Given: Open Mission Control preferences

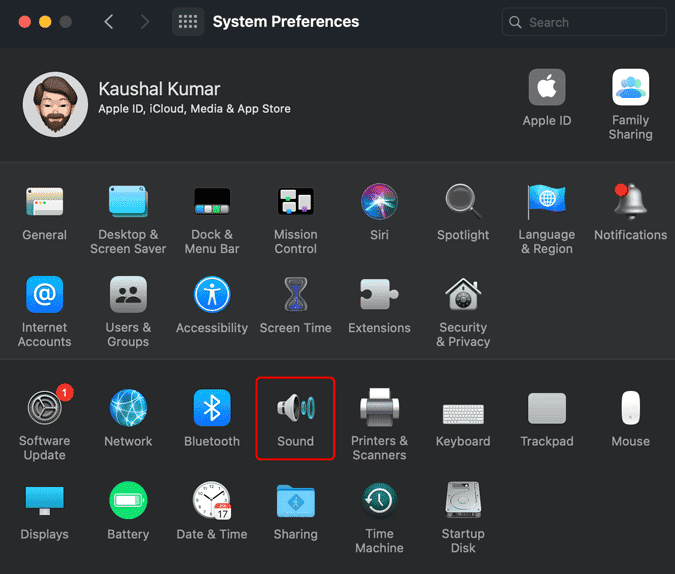Looking at the screenshot, I should (x=296, y=219).
